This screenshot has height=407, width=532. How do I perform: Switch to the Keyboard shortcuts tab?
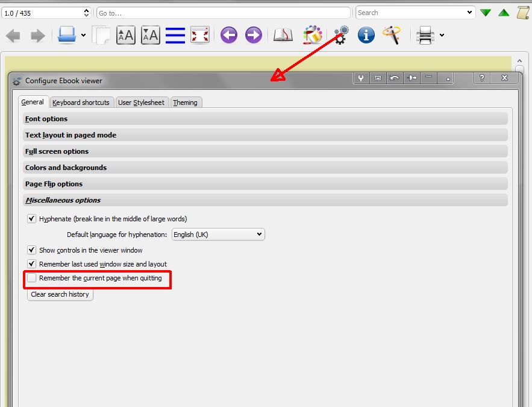pyautogui.click(x=81, y=102)
